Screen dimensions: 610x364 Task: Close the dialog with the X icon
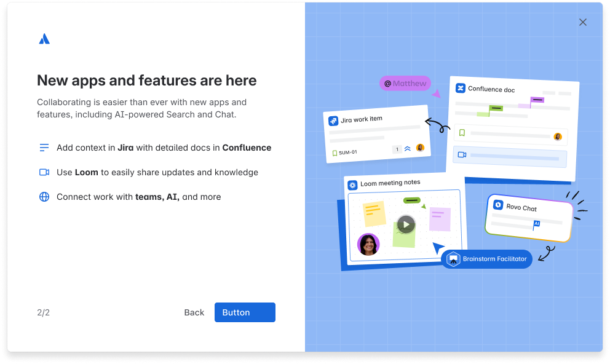582,22
